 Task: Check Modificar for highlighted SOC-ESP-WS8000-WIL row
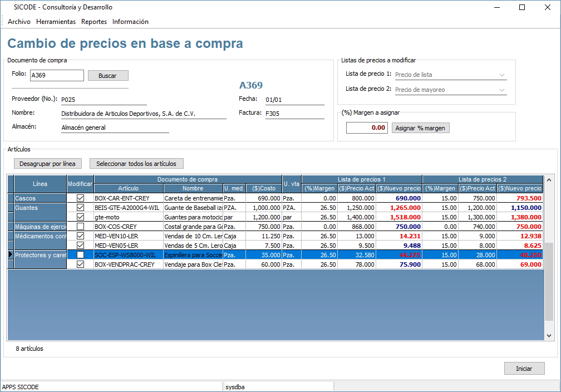pyautogui.click(x=81, y=255)
